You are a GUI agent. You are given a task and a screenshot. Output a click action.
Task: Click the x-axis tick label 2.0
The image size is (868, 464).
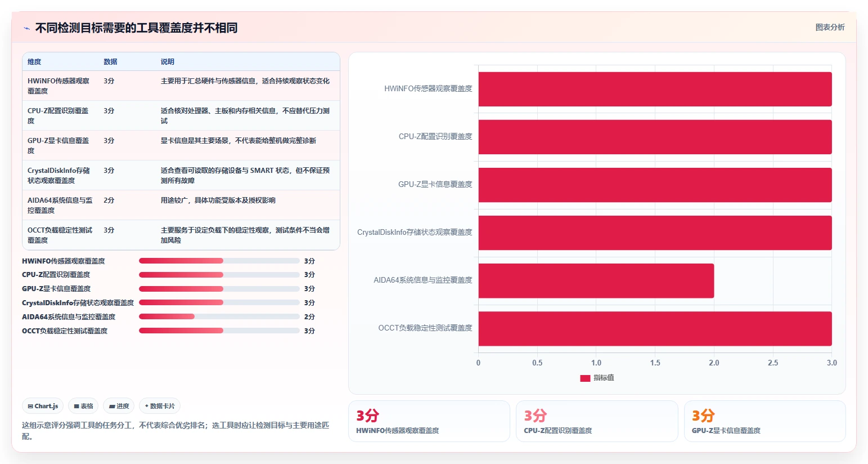tap(714, 363)
